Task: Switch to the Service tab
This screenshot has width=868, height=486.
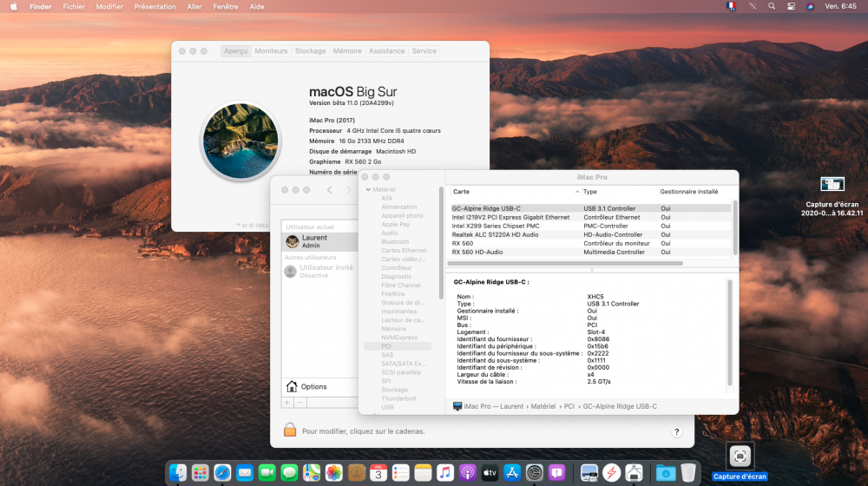Action: coord(424,51)
